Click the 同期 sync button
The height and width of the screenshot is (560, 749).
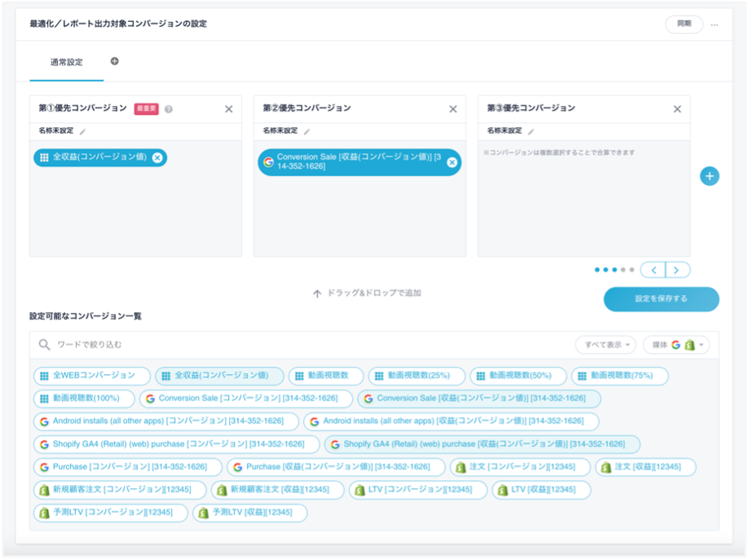[x=684, y=24]
